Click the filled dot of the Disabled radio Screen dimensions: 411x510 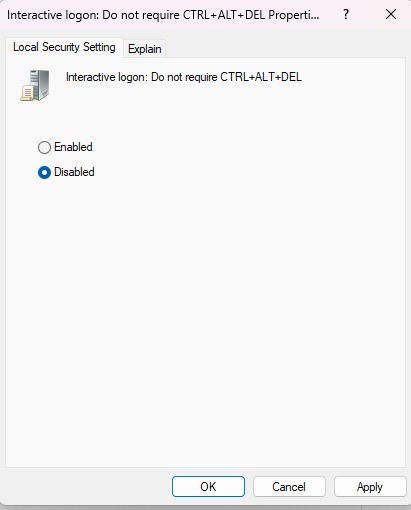tap(44, 172)
